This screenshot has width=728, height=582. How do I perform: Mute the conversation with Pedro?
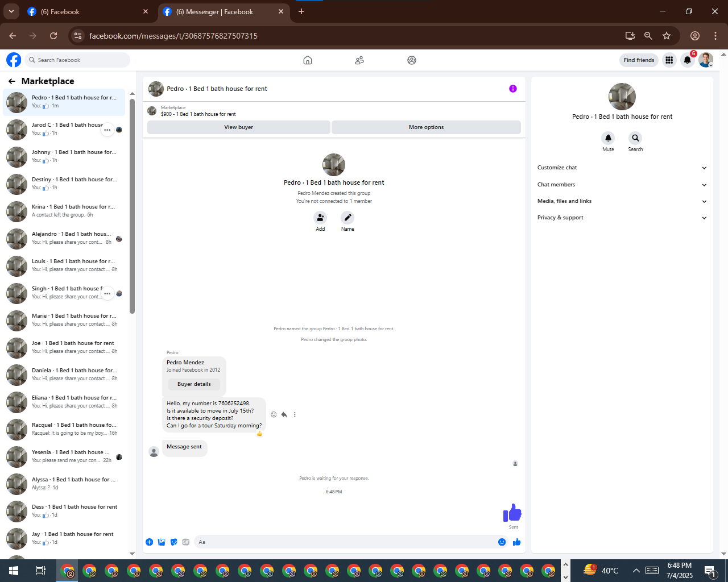coord(608,138)
